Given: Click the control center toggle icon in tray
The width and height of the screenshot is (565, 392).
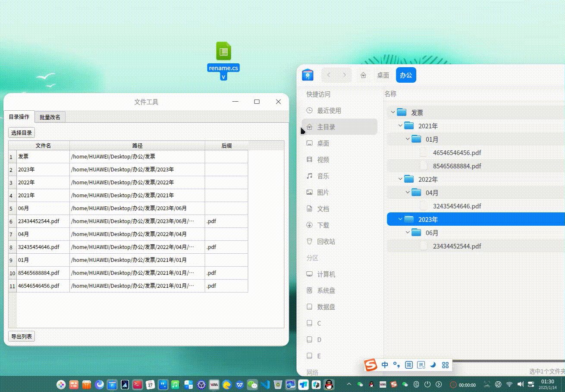Looking at the screenshot, I should (531, 384).
